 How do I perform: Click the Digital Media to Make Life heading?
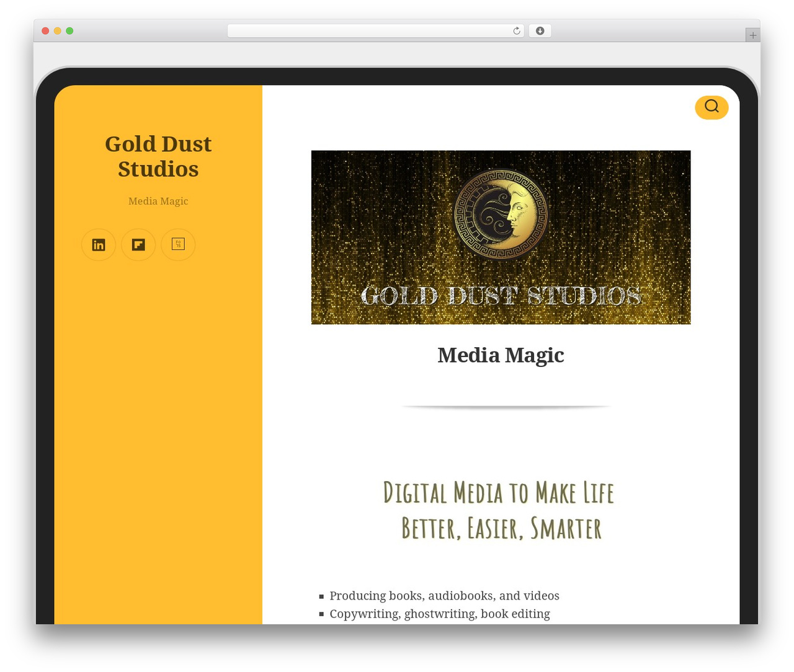(499, 510)
